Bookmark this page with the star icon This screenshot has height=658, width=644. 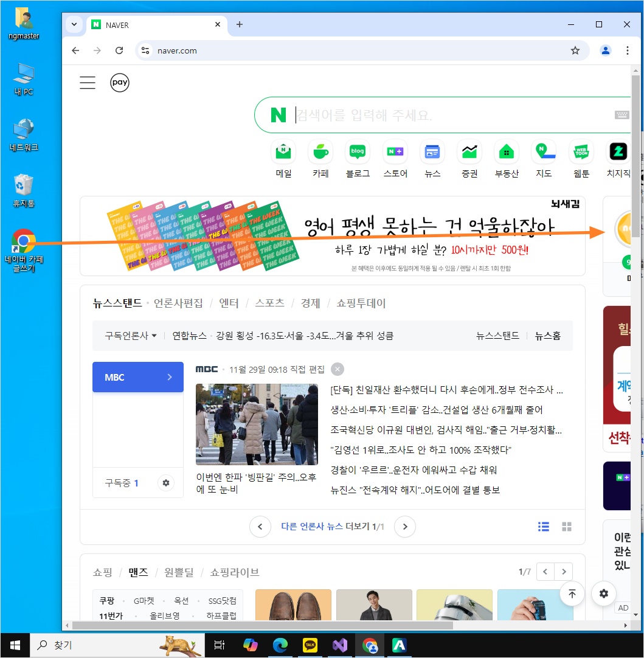pyautogui.click(x=575, y=50)
